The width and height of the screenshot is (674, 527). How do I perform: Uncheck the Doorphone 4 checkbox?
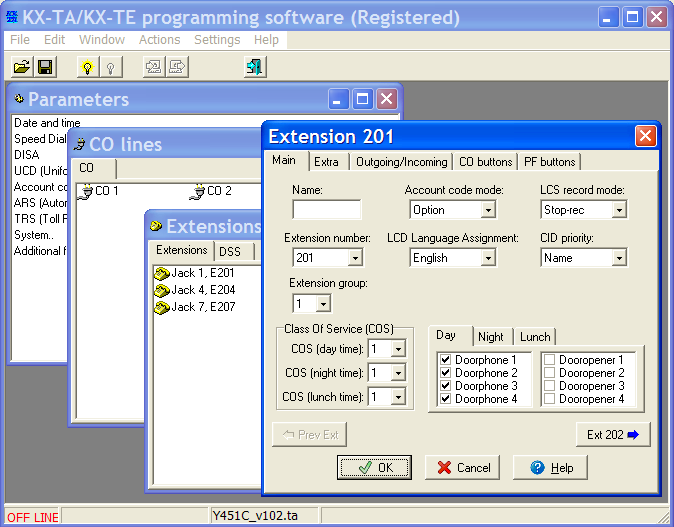446,398
